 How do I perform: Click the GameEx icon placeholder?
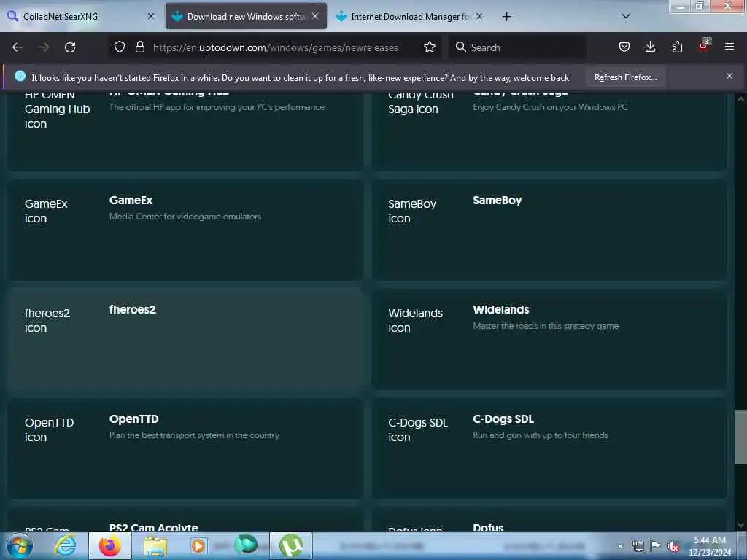[46, 211]
